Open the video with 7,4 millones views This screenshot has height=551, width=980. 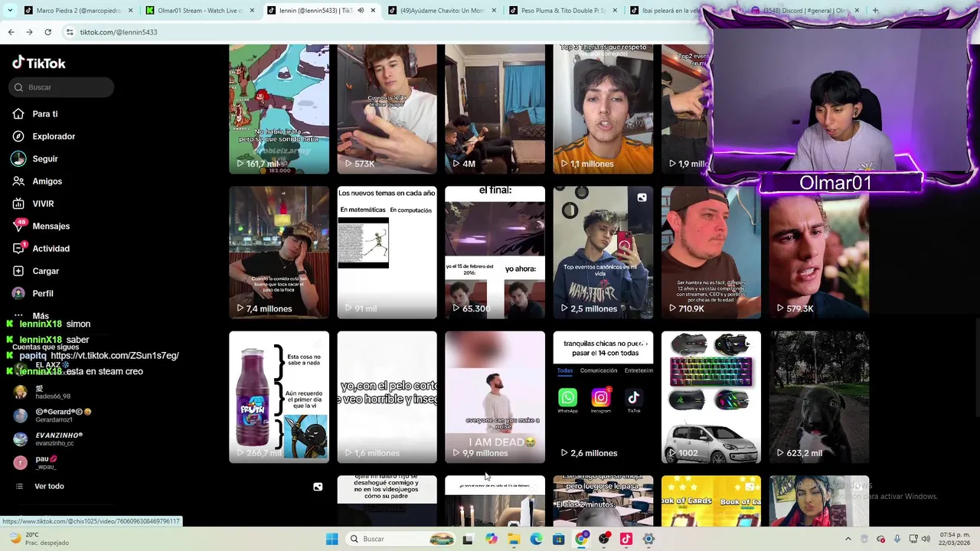point(279,253)
